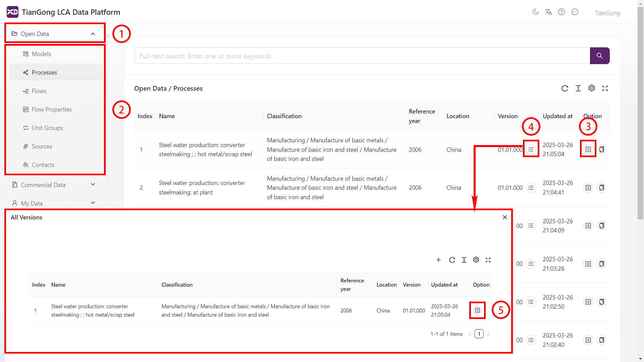
Task: Go to page 1 in All Versions pagination
Action: pos(479,334)
